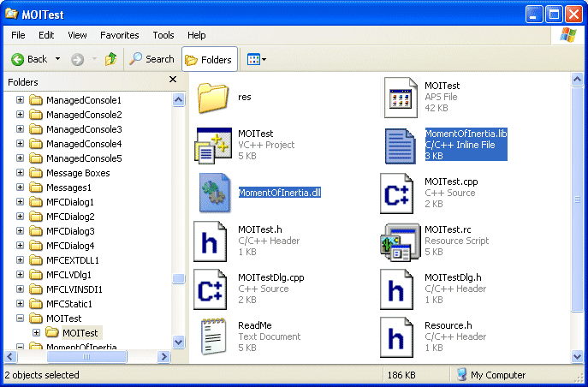
Task: Expand the MFCDialog1 tree node
Action: tap(21, 202)
